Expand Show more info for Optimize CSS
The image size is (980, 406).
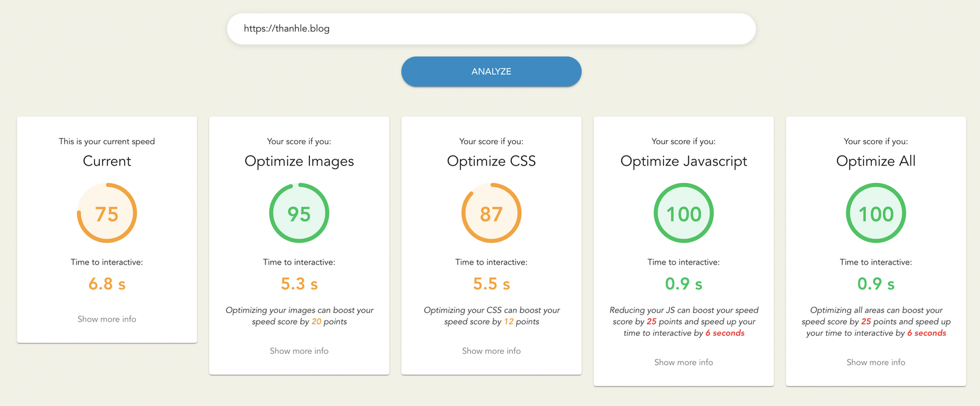click(491, 351)
